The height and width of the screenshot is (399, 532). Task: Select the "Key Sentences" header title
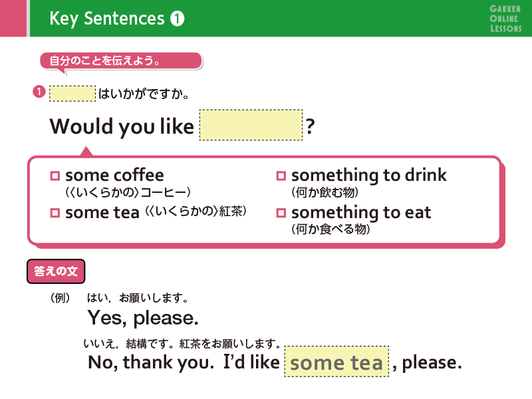tap(106, 19)
